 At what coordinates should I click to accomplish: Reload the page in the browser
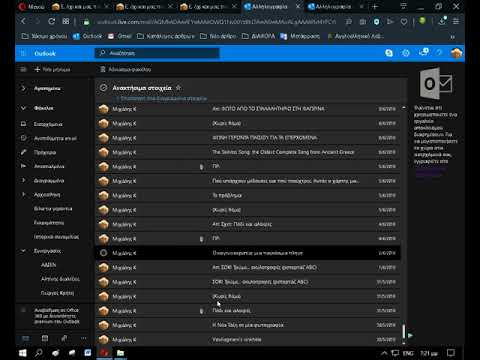click(51, 21)
